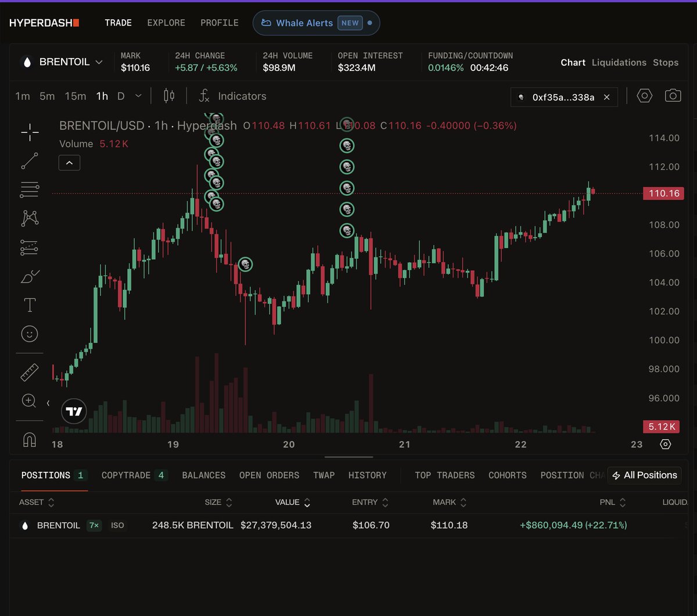Click the TradingView logo on chart

coord(74,411)
